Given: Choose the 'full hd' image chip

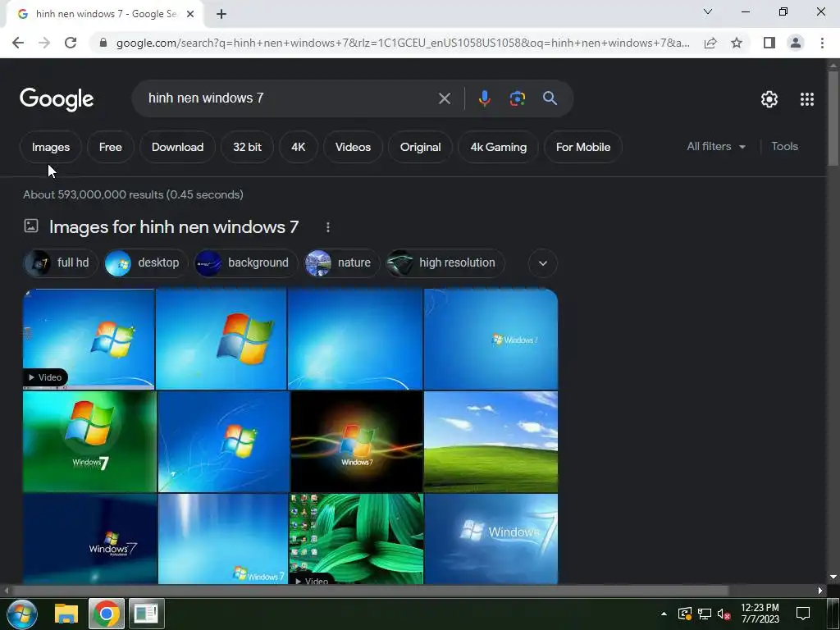Looking at the screenshot, I should point(61,263).
